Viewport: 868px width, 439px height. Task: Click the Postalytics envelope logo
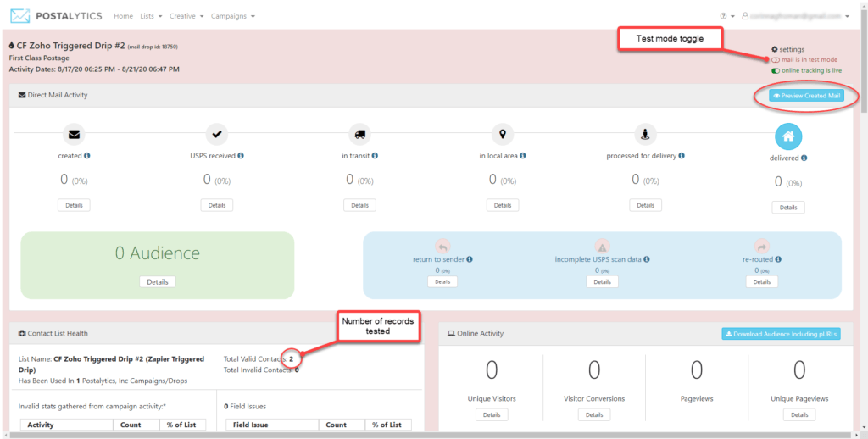point(20,16)
